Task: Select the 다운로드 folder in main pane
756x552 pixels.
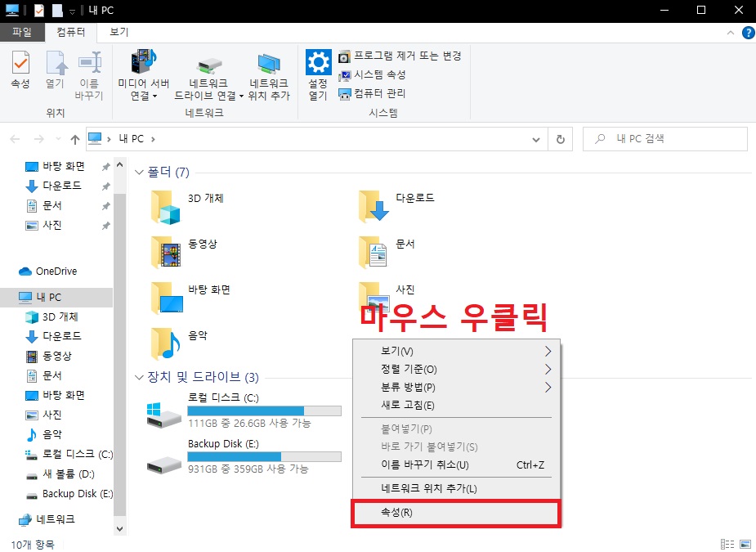Action: [396, 206]
